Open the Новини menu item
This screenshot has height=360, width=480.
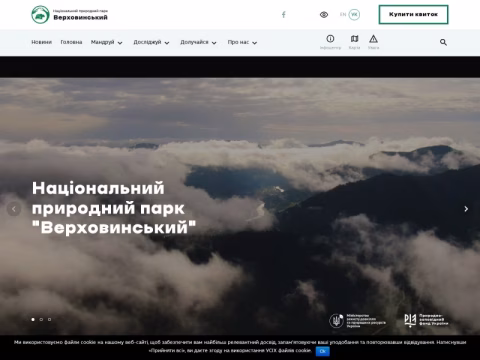pyautogui.click(x=42, y=42)
